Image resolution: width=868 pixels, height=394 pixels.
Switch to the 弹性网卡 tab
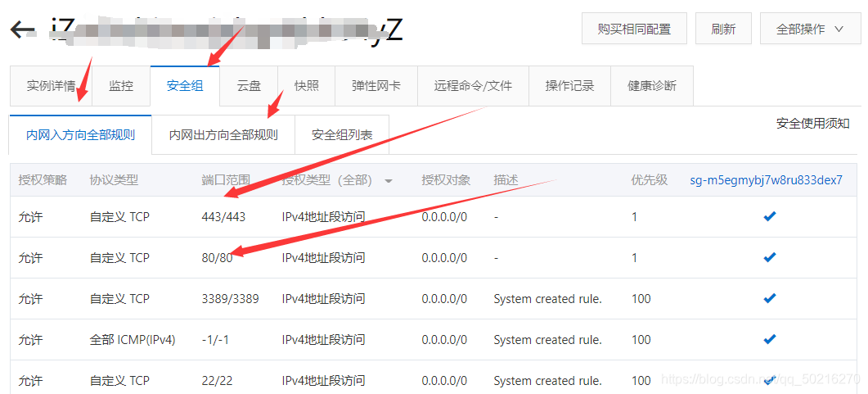[x=376, y=86]
